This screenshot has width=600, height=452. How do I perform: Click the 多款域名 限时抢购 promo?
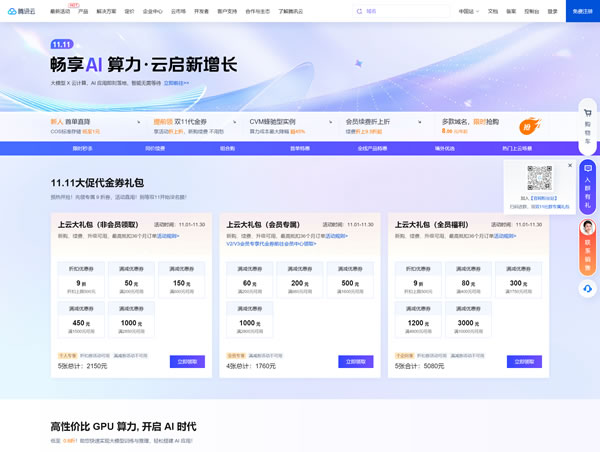pos(470,126)
